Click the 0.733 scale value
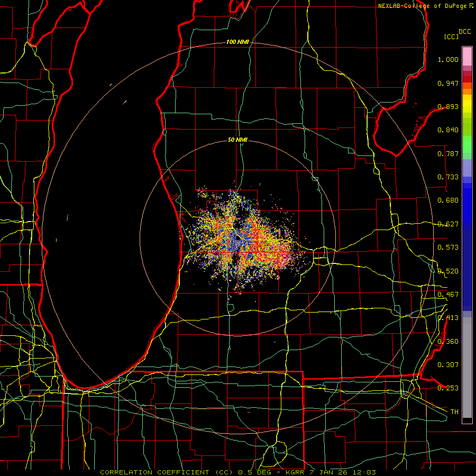 (448, 177)
